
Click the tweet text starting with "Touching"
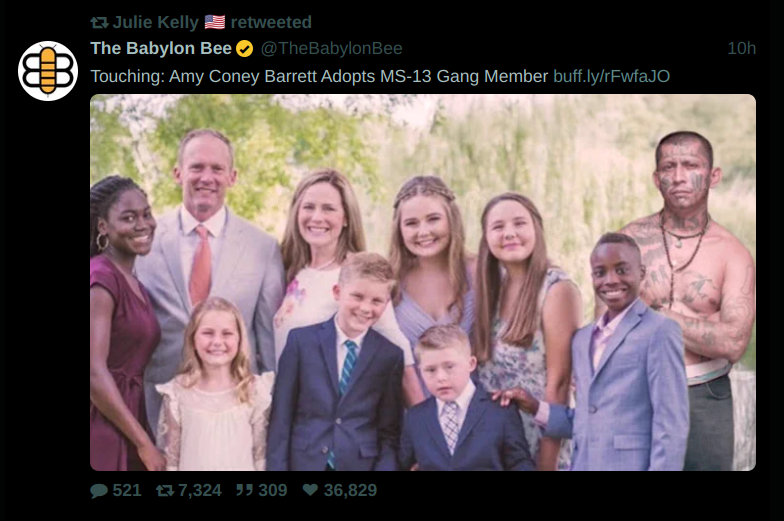tap(319, 76)
